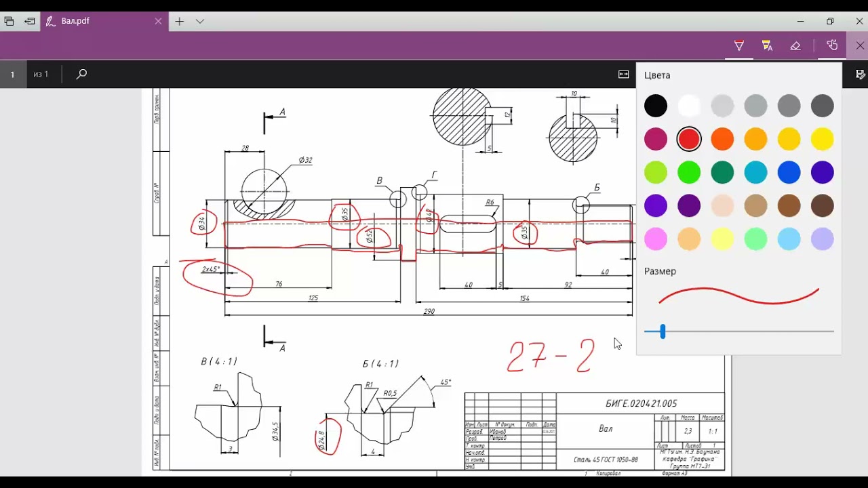Pick the dark purple color swatch
Image resolution: width=868 pixels, height=488 pixels.
pos(689,205)
